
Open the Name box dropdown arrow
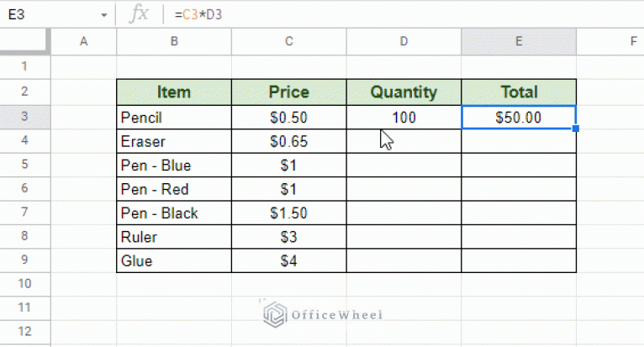click(x=104, y=15)
